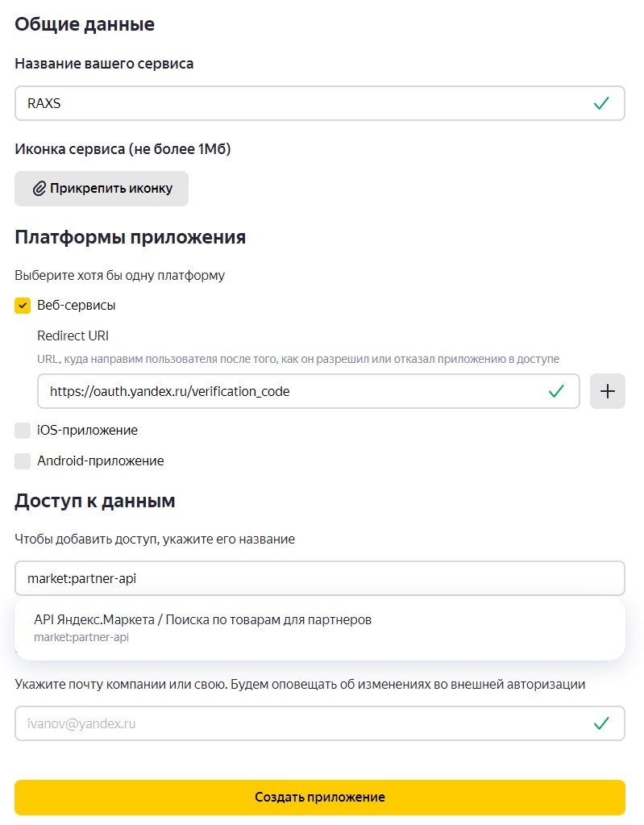Click the Redirect URI verification_code input

coord(290,391)
